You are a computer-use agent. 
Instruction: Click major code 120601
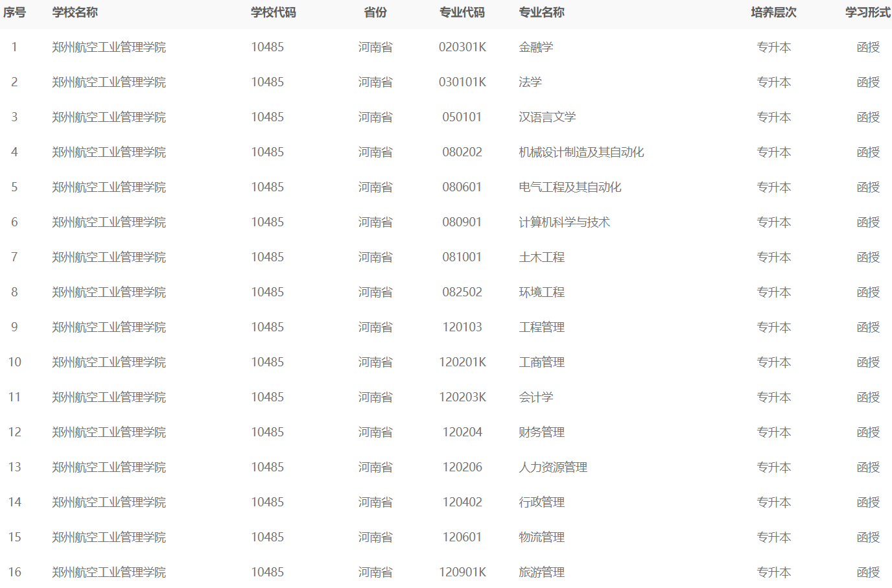462,537
